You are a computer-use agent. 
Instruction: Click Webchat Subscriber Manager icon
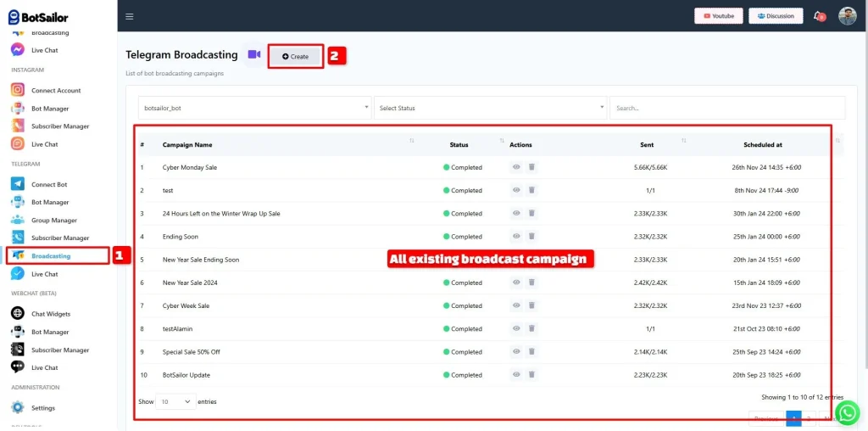tap(18, 350)
